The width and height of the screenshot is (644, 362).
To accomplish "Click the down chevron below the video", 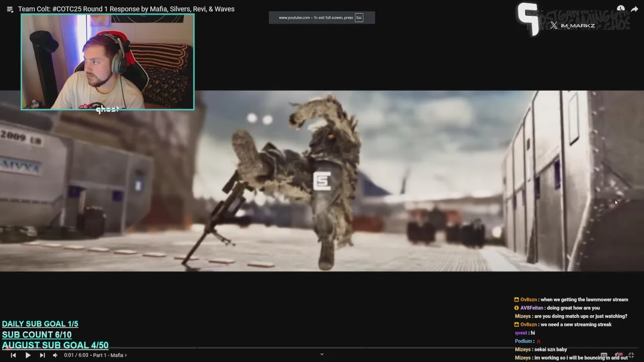I will click(x=322, y=354).
